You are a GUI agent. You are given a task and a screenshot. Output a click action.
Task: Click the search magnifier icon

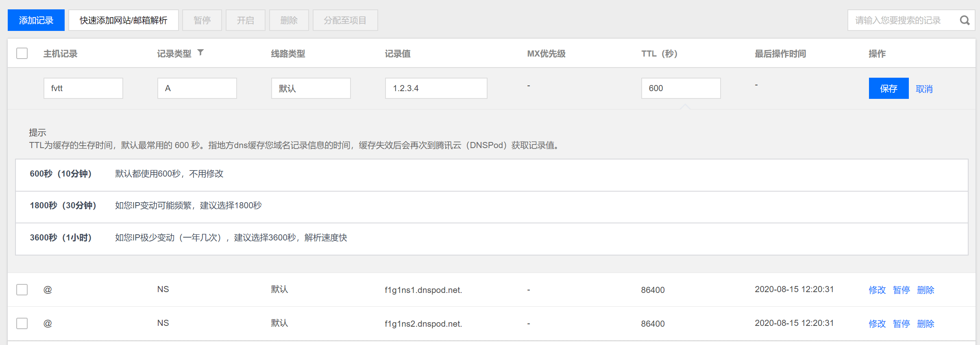pyautogui.click(x=964, y=20)
